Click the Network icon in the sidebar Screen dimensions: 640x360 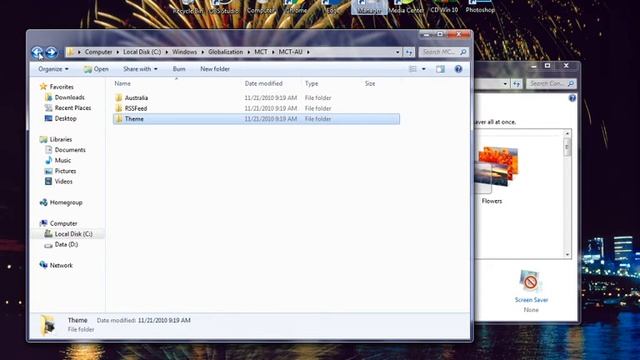(43, 265)
